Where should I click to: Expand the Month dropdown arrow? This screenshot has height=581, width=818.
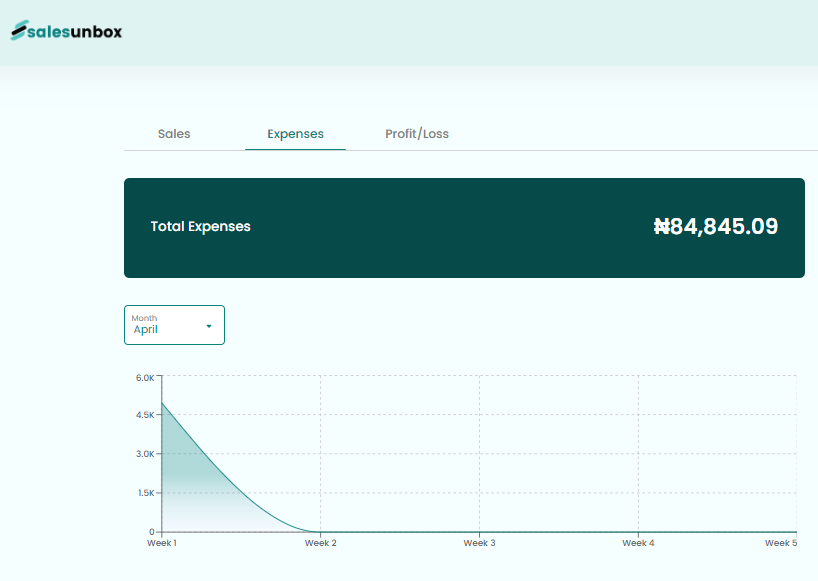pyautogui.click(x=208, y=326)
